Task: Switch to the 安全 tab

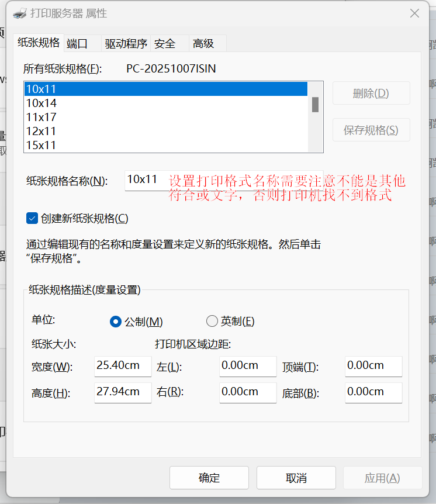Action: click(x=169, y=43)
